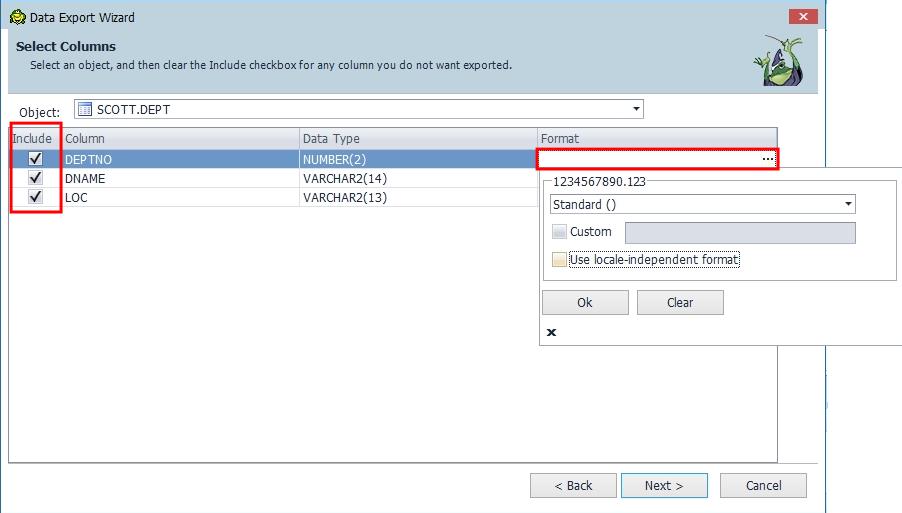Uncheck Include for DEPTNO column
Image resolution: width=902 pixels, height=513 pixels.
35,158
